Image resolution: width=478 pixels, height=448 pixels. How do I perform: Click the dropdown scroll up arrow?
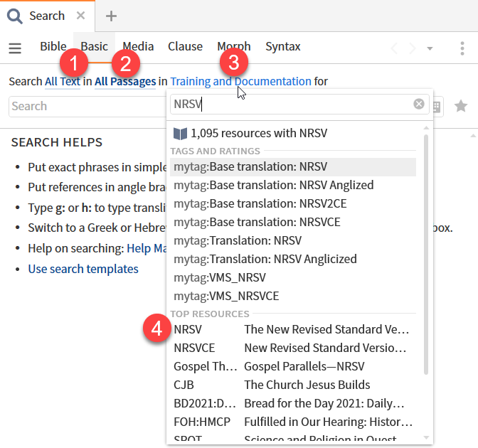(426, 128)
